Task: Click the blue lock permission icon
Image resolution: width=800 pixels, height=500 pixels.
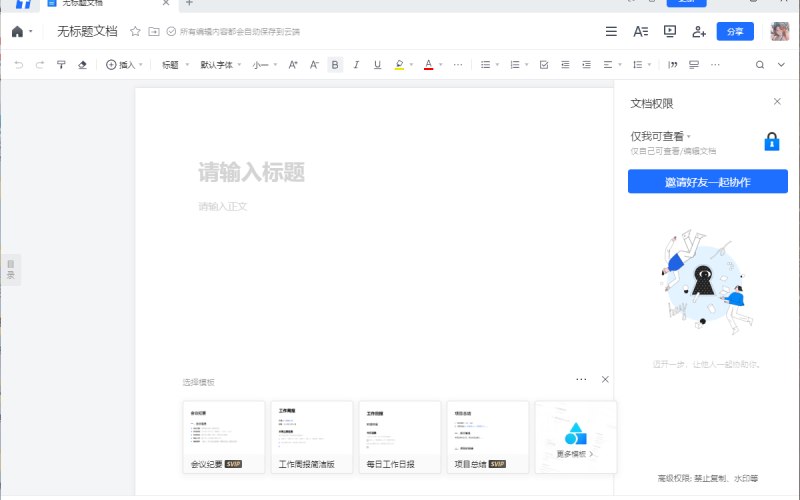Action: pyautogui.click(x=771, y=141)
